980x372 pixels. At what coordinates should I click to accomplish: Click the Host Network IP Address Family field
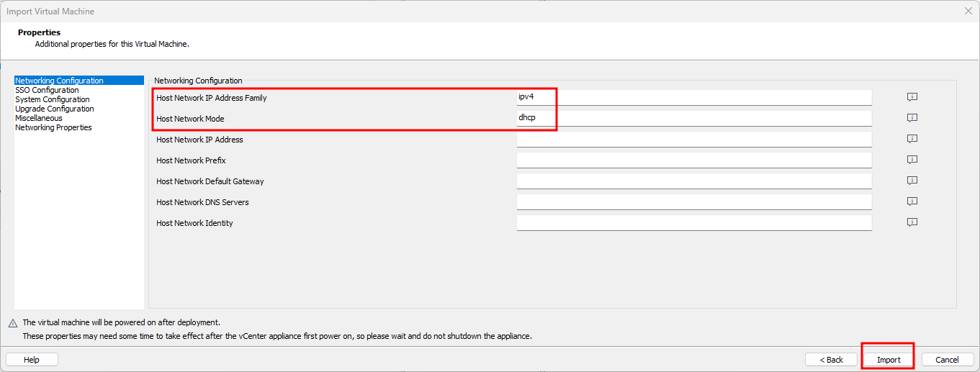694,97
